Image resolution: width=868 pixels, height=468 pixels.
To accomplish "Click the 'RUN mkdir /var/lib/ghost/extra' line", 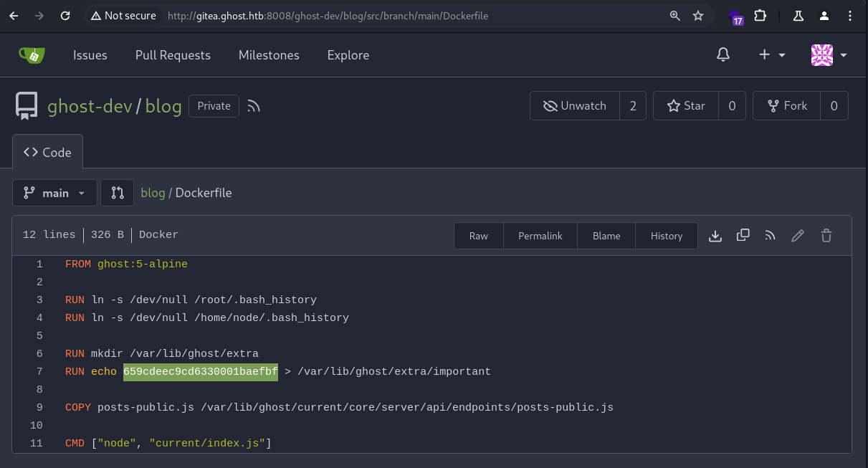I will click(x=162, y=353).
